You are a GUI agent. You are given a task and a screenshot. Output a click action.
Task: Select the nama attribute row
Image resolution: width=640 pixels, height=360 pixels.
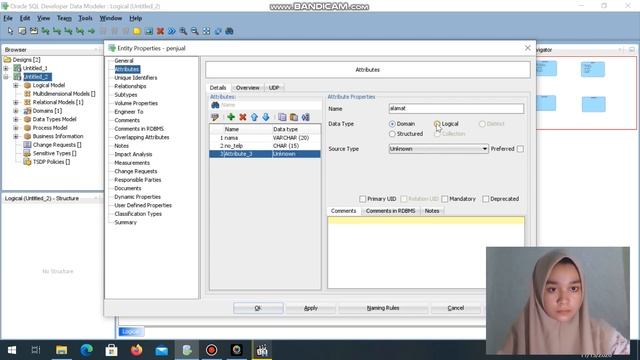[x=265, y=138]
